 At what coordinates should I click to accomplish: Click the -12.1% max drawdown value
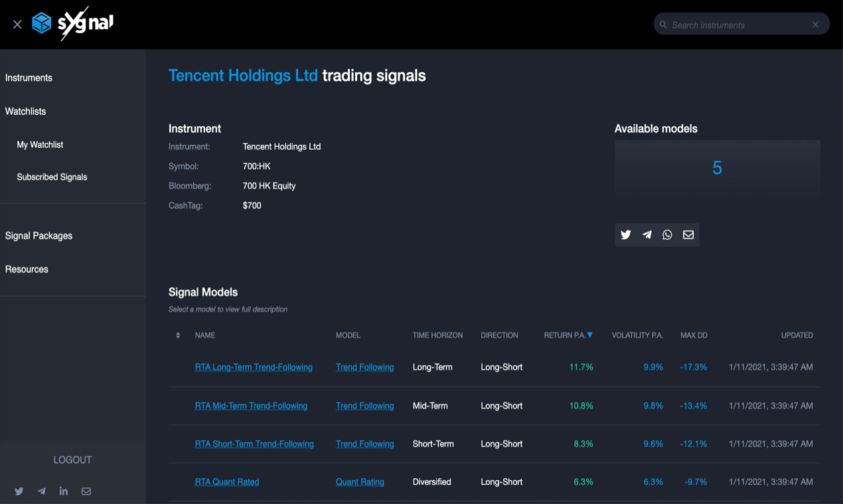pos(694,444)
